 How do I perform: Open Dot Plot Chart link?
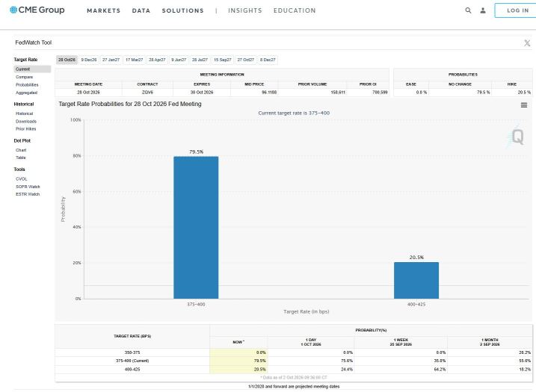pyautogui.click(x=21, y=150)
